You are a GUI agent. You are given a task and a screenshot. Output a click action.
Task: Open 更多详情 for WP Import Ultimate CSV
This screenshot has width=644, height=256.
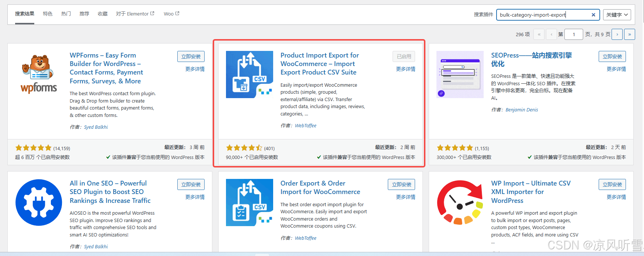(x=616, y=197)
